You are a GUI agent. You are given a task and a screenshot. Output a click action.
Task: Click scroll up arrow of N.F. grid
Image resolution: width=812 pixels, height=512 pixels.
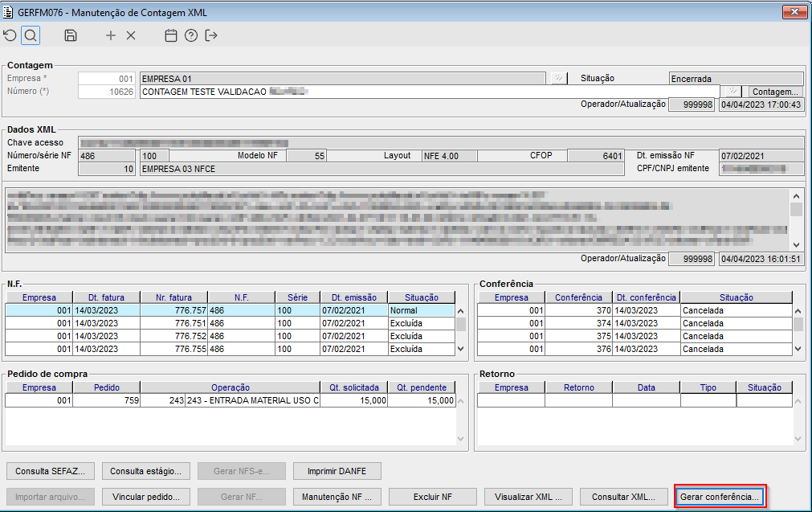coord(461,311)
